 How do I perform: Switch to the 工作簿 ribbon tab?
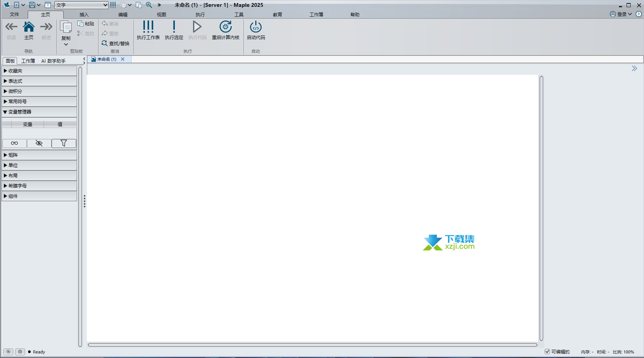coord(316,14)
